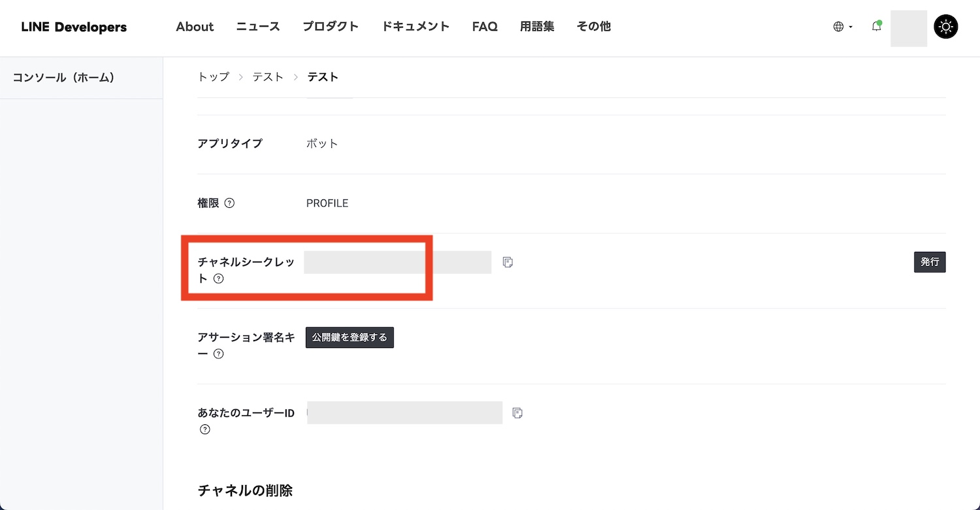Screen dimensions: 980x510
Task: Open the 用語集 glossary page
Action: pos(537,27)
